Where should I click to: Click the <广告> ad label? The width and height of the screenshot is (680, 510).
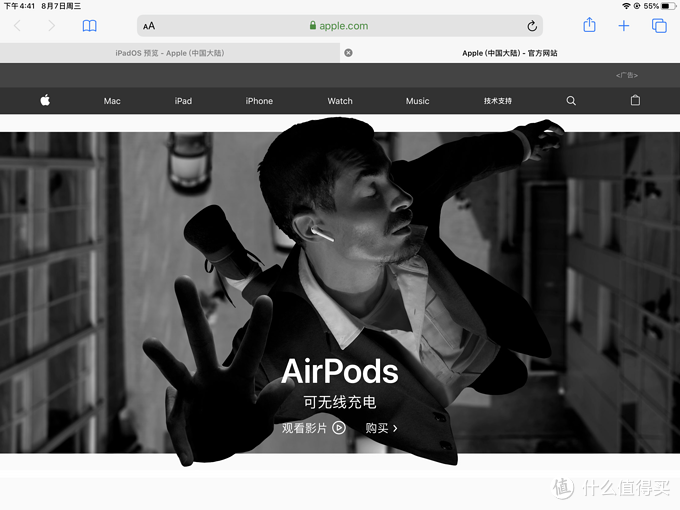627,75
